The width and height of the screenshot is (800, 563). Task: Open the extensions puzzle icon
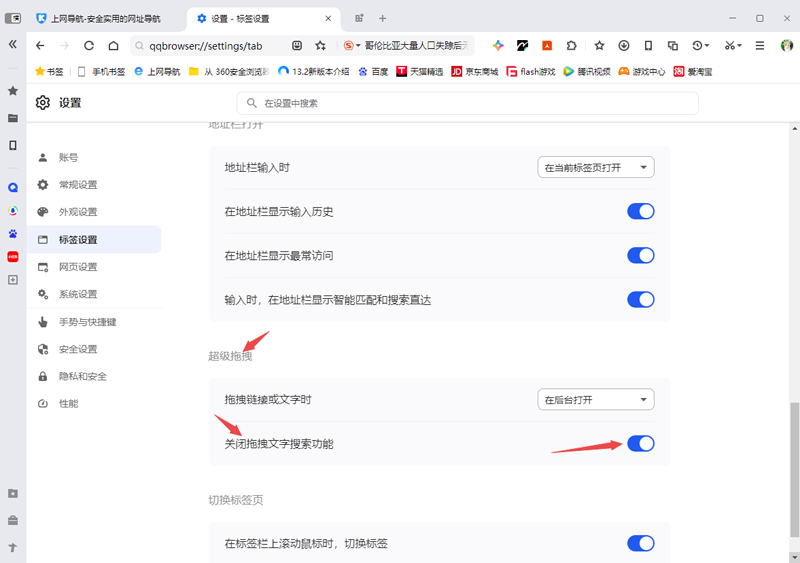pyautogui.click(x=571, y=46)
